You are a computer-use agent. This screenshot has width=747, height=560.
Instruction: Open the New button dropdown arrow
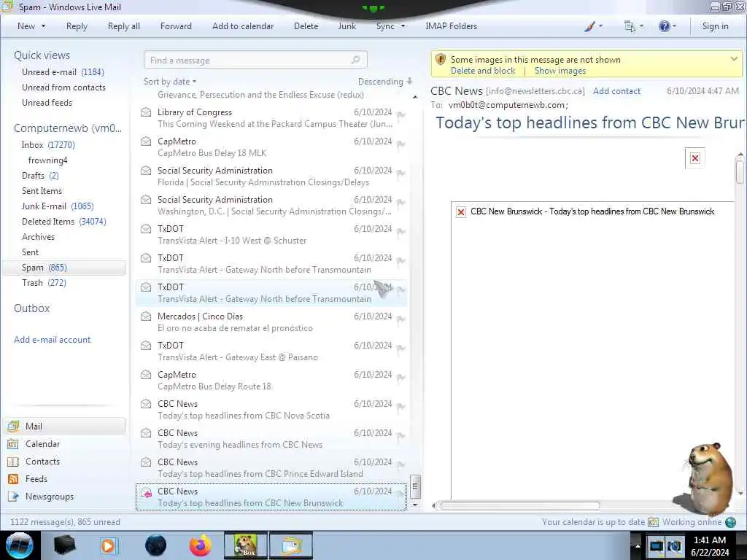pyautogui.click(x=43, y=26)
